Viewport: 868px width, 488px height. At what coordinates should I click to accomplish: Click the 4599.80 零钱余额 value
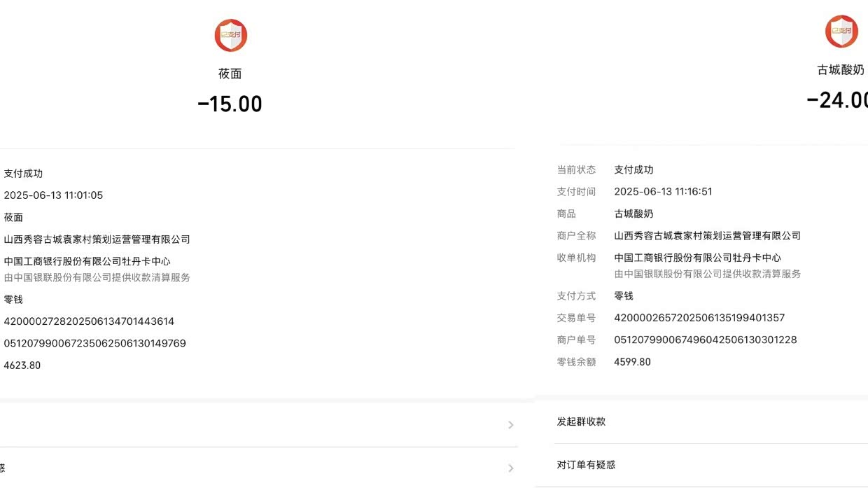632,362
